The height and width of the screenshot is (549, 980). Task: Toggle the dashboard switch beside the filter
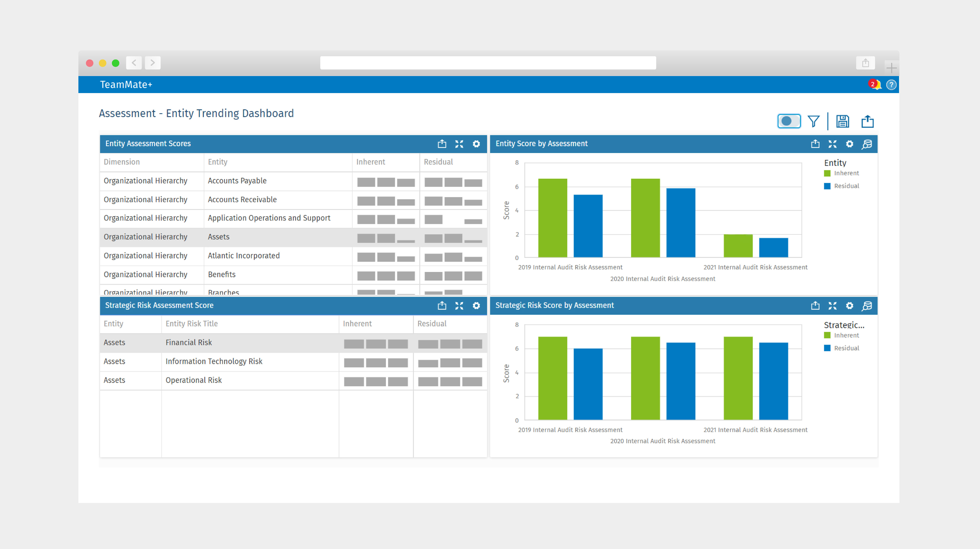pos(789,121)
